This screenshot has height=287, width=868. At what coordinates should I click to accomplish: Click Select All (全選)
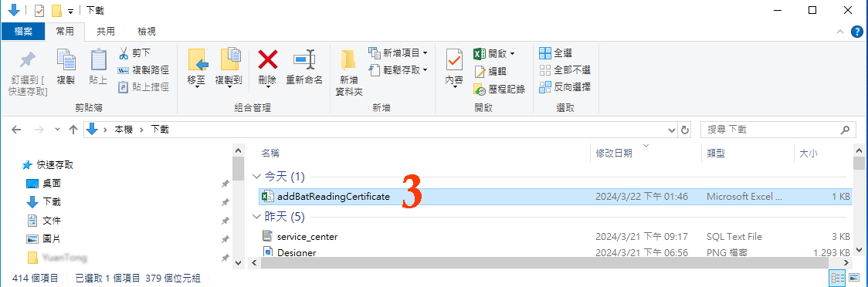(x=556, y=53)
